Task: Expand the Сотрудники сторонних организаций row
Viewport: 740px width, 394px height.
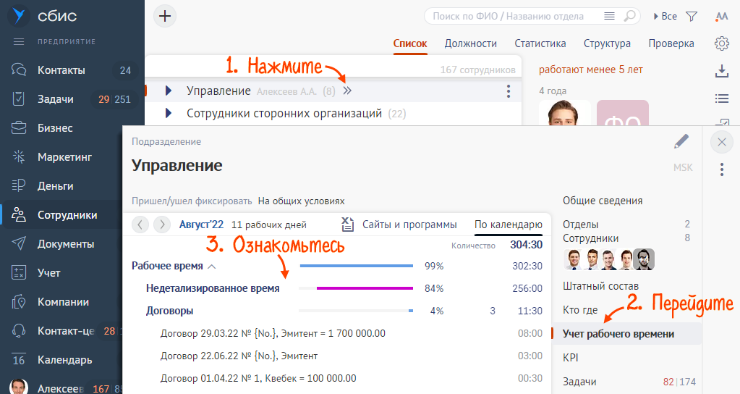Action: pyautogui.click(x=168, y=113)
